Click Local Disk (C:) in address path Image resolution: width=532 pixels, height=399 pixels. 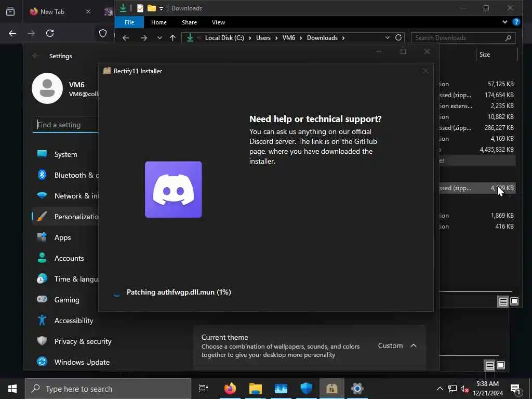tap(224, 38)
